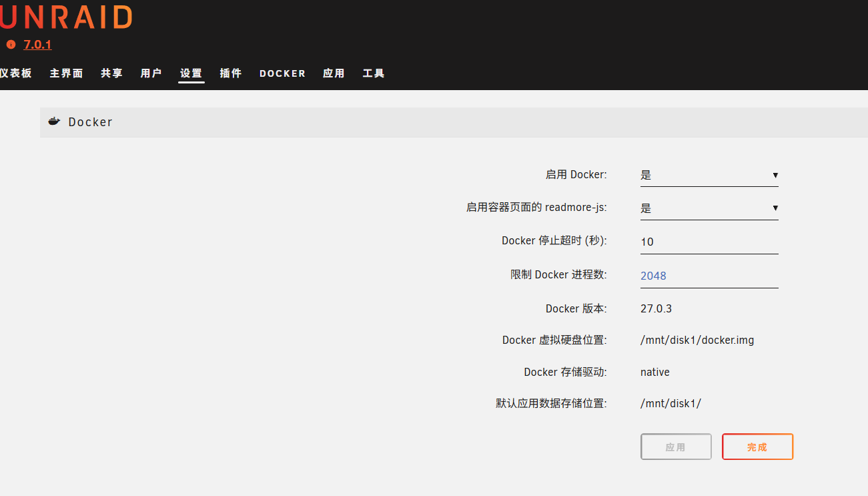Open the 工具 menu

click(374, 73)
